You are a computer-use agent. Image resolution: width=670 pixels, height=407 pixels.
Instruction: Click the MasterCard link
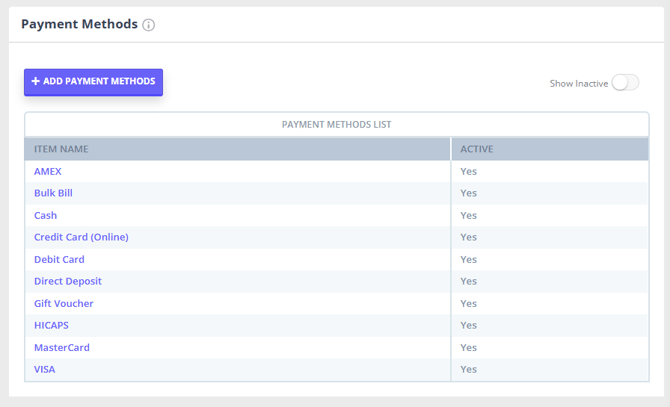[x=62, y=347]
